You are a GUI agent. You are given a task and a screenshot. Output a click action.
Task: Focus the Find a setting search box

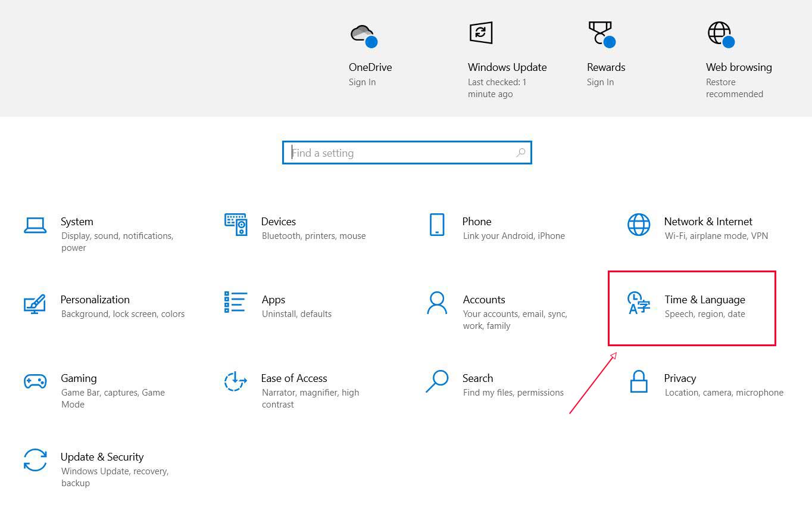[x=407, y=153]
